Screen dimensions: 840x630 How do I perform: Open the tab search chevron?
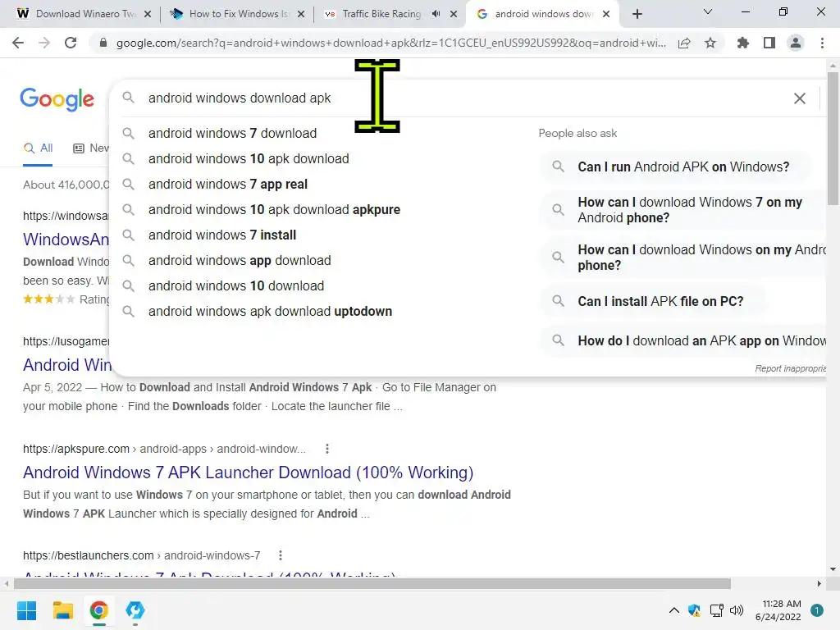(x=708, y=11)
